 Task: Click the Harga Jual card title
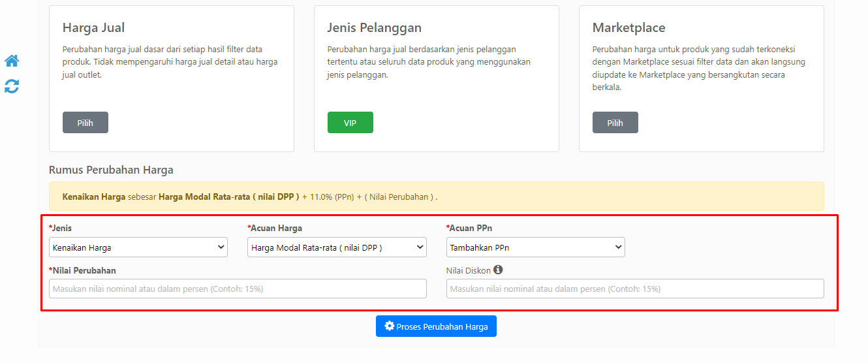tap(93, 28)
